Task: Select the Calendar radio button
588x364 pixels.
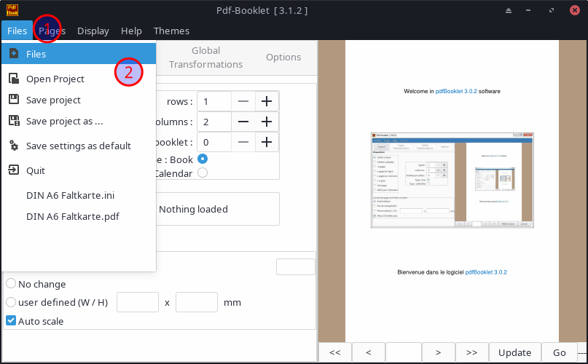Action: [203, 173]
